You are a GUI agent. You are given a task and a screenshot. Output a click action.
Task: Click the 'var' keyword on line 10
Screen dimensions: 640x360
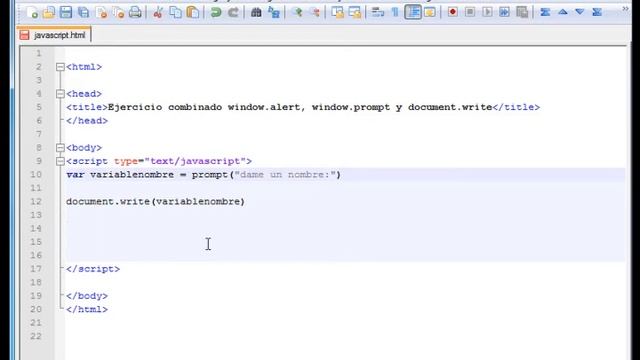[x=75, y=175]
